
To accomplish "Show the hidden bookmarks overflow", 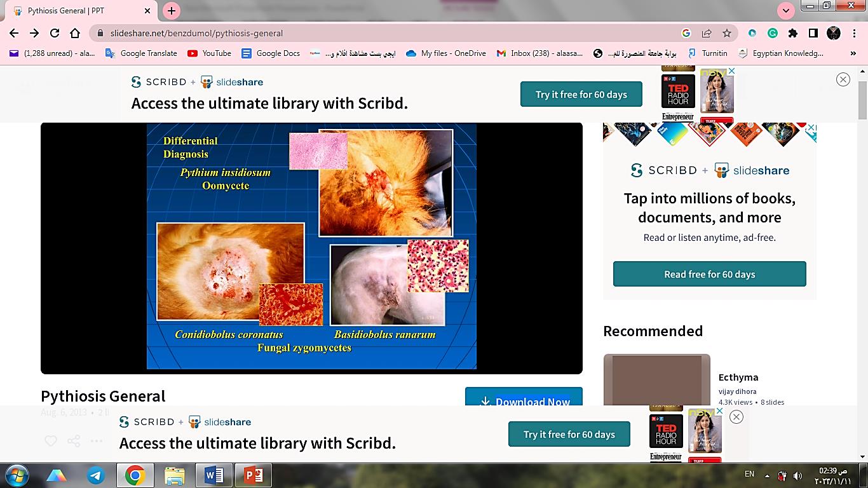I will click(x=853, y=53).
